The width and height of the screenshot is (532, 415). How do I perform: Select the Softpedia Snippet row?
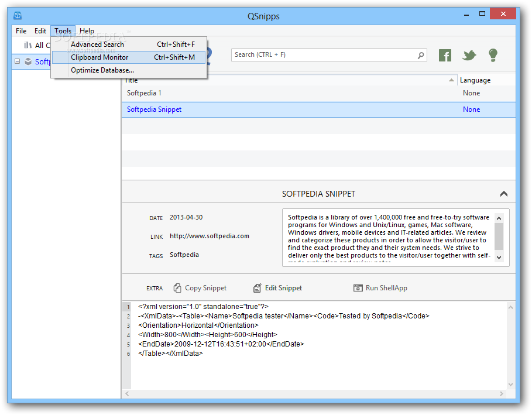318,109
